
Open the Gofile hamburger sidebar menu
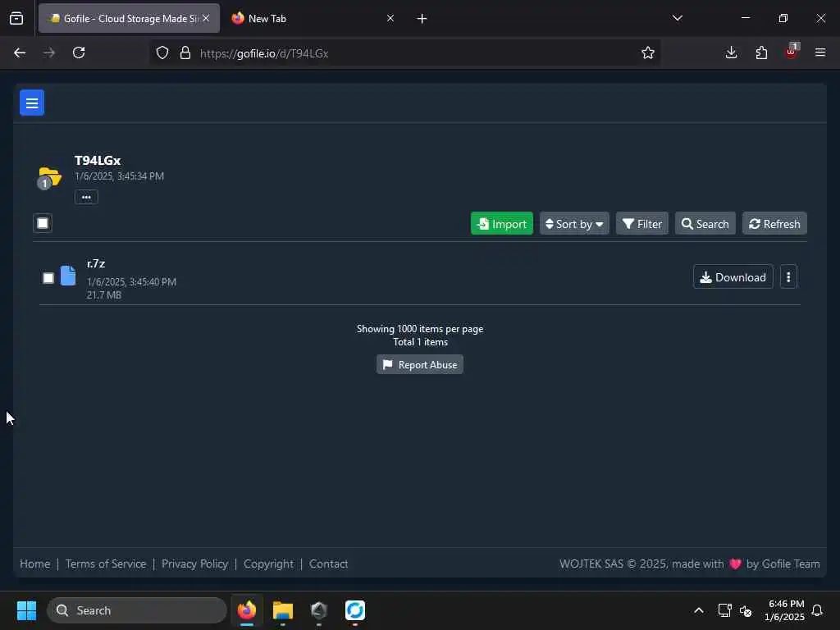click(32, 103)
